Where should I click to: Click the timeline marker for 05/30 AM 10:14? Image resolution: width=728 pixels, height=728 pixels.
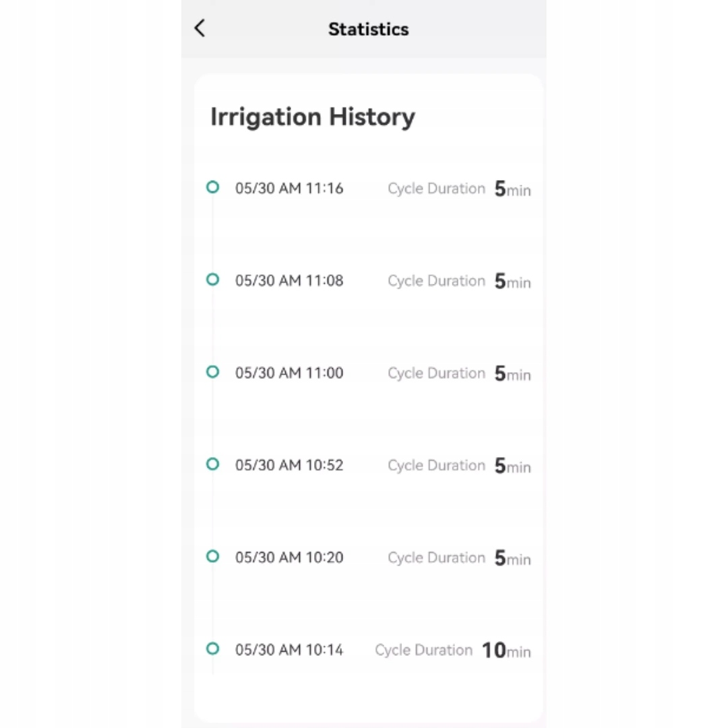212,648
